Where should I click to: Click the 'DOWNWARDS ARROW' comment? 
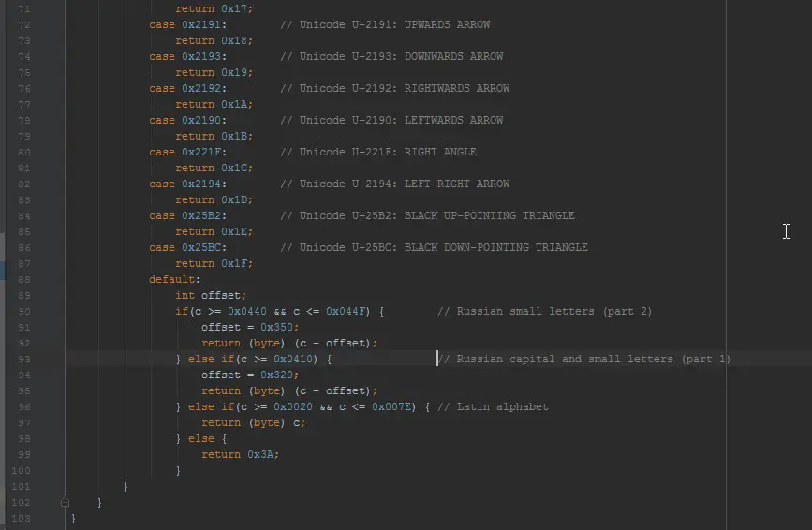click(x=453, y=57)
